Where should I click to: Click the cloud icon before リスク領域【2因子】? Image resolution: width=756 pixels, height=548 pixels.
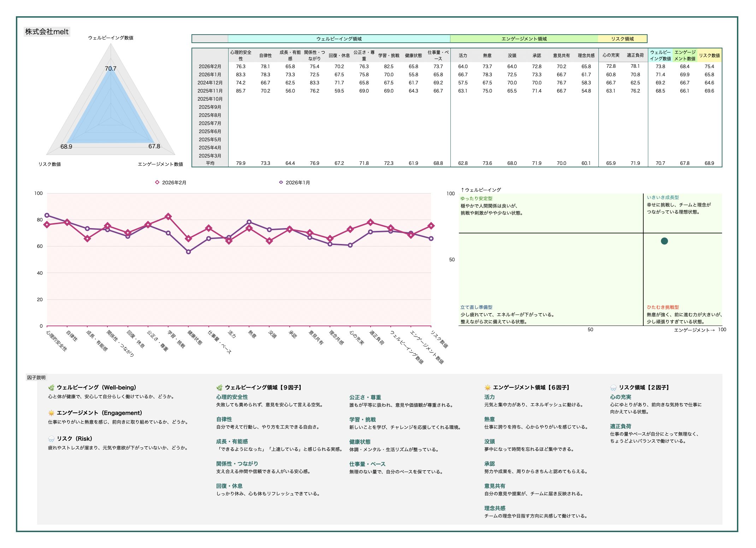(613, 388)
